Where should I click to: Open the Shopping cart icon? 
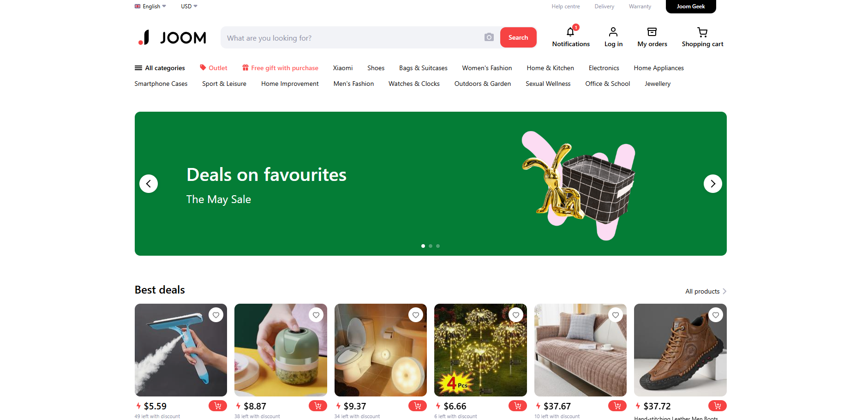click(x=702, y=32)
